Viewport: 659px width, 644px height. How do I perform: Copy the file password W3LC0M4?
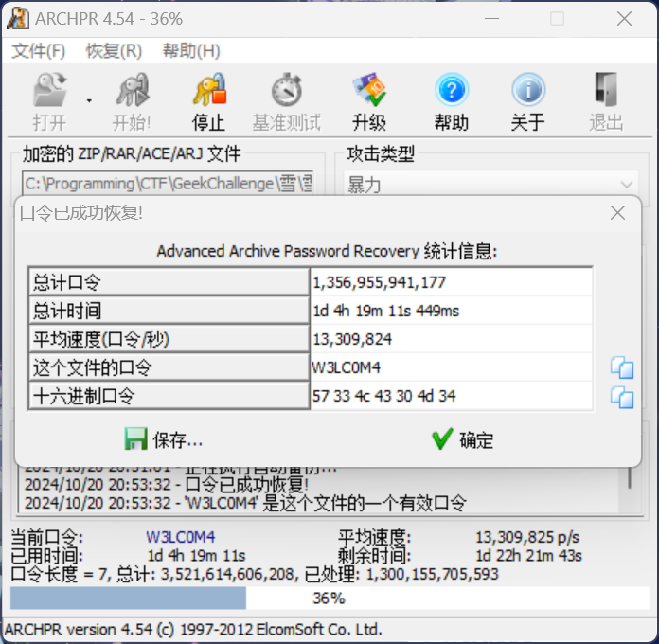tap(622, 367)
